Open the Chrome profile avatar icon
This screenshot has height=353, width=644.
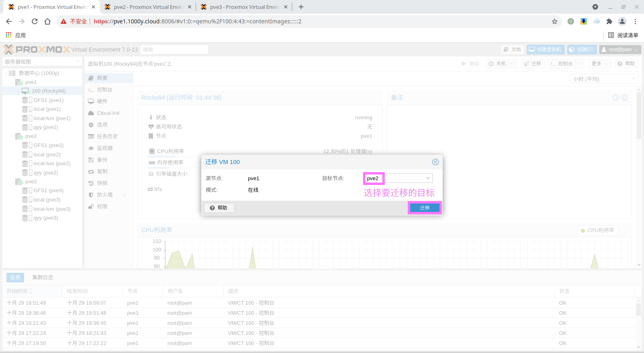pyautogui.click(x=622, y=21)
